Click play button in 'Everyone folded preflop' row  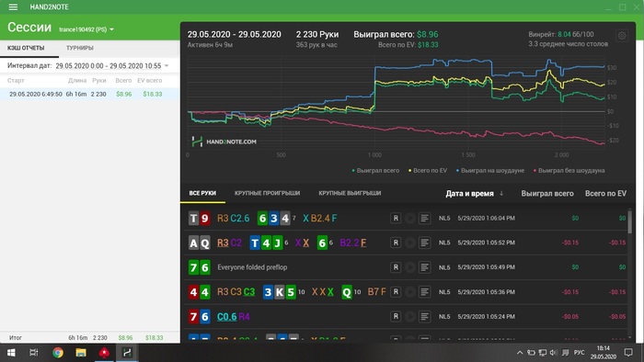pyautogui.click(x=410, y=267)
